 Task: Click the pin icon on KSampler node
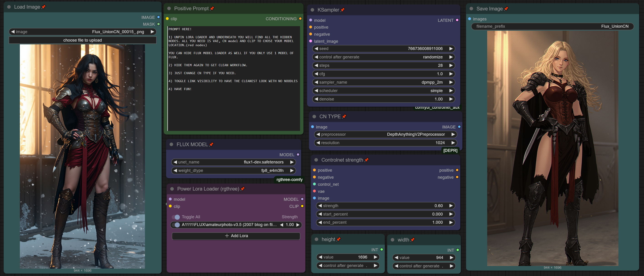342,10
